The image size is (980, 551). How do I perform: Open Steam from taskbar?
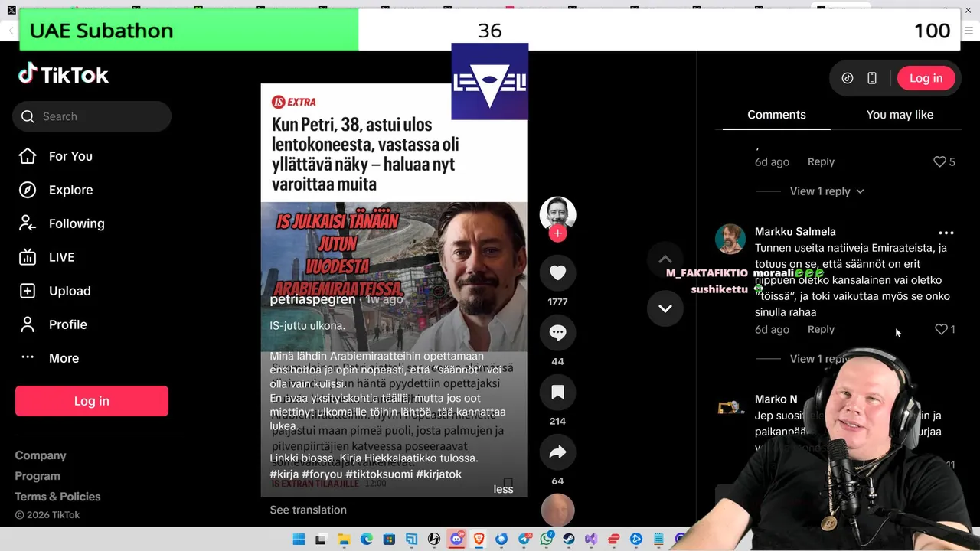coord(569,540)
